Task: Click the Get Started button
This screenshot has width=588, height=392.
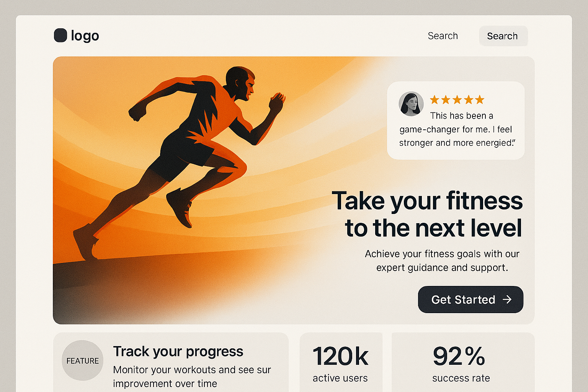Action: click(470, 299)
